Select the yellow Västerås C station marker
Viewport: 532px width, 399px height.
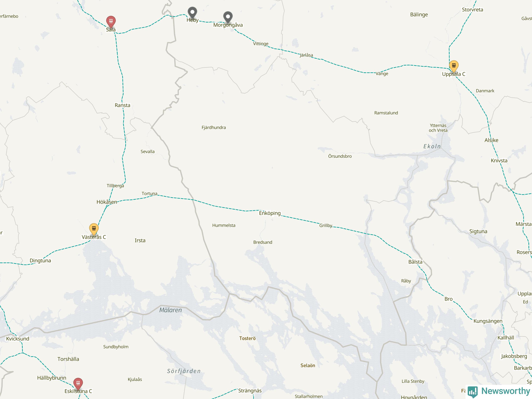coord(94,229)
